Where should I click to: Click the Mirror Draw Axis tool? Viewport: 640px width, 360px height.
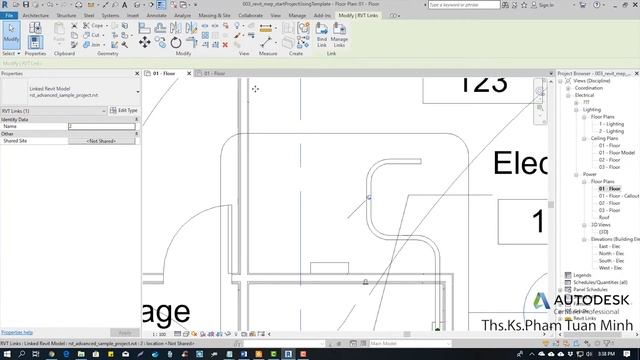point(191,28)
